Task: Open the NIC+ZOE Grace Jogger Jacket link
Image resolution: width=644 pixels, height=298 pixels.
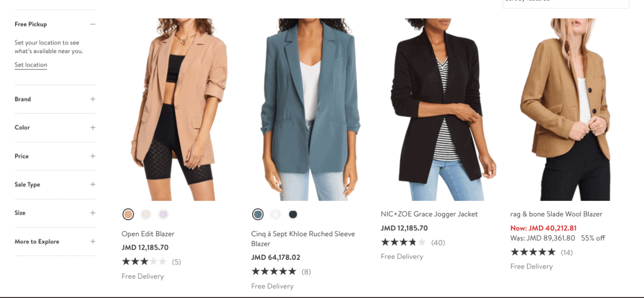Action: 429,214
